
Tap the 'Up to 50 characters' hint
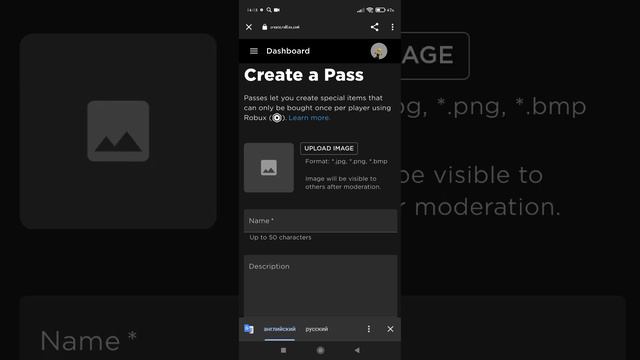click(280, 237)
